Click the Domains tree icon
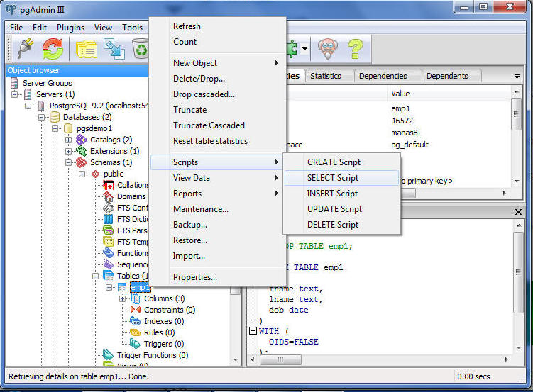 click(x=108, y=196)
